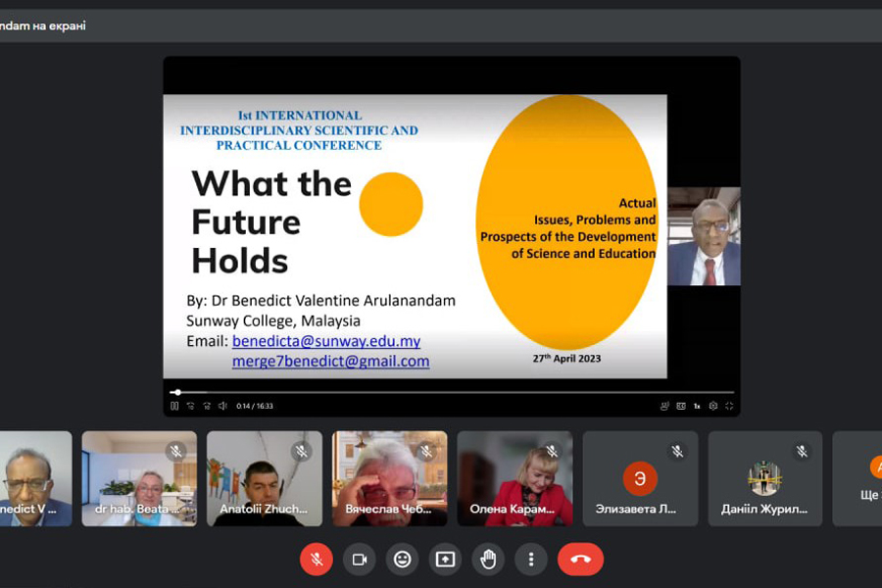Click the '27th April 2023' date text
The image size is (882, 588).
tap(567, 359)
